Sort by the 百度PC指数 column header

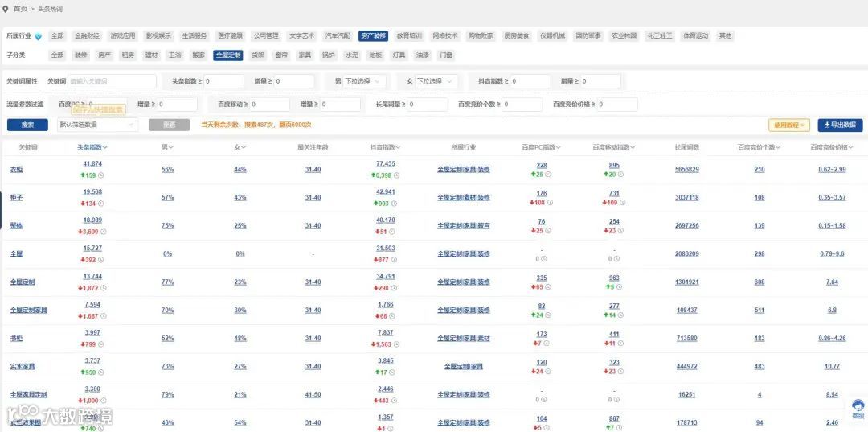click(x=542, y=147)
